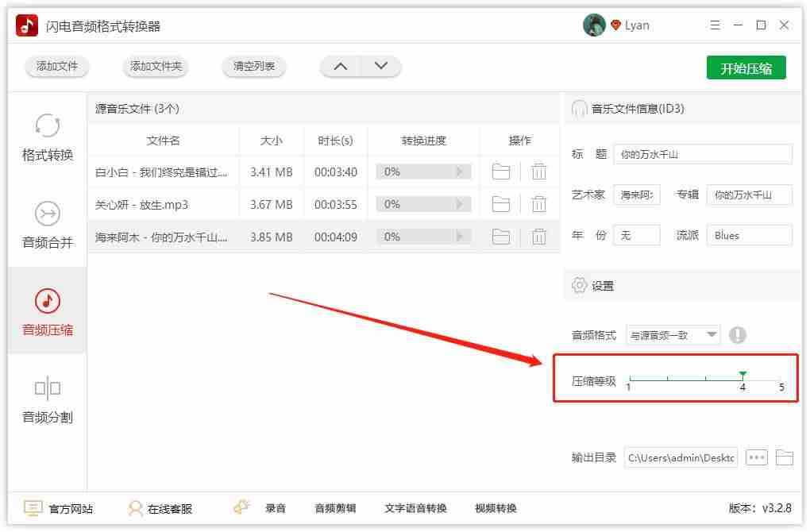Open output folder icon
The image size is (810, 532).
(784, 457)
